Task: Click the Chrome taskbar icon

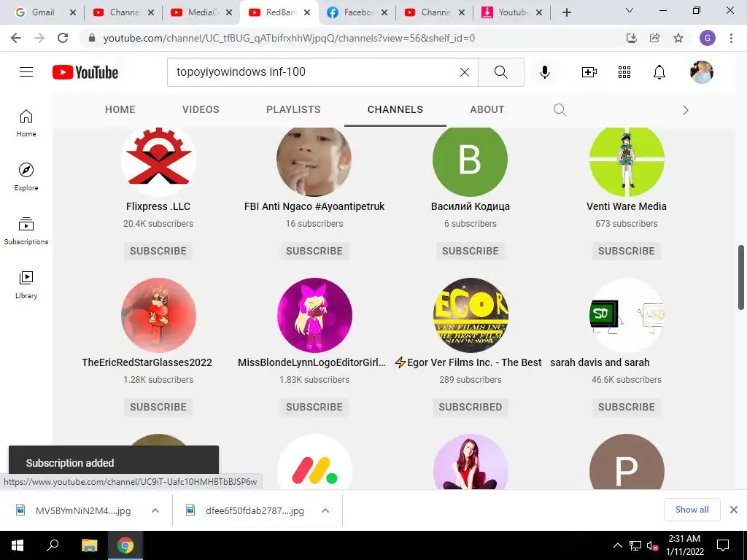Action: click(x=125, y=545)
